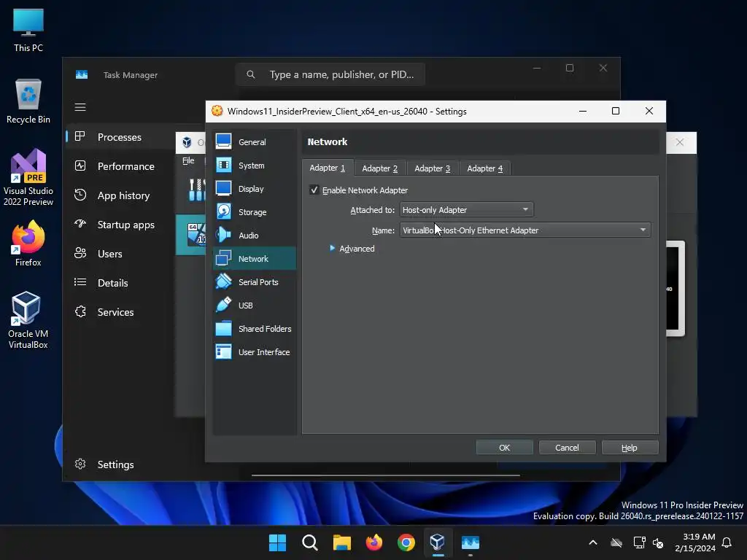Open the Windows Start button
Viewport: 747px width, 560px height.
coord(277,542)
